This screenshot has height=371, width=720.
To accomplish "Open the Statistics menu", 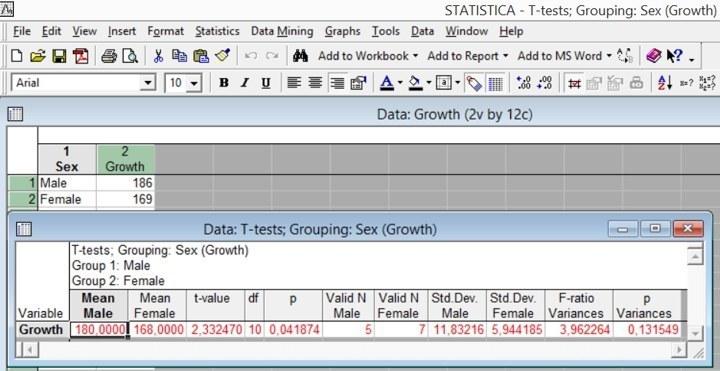I will (217, 31).
